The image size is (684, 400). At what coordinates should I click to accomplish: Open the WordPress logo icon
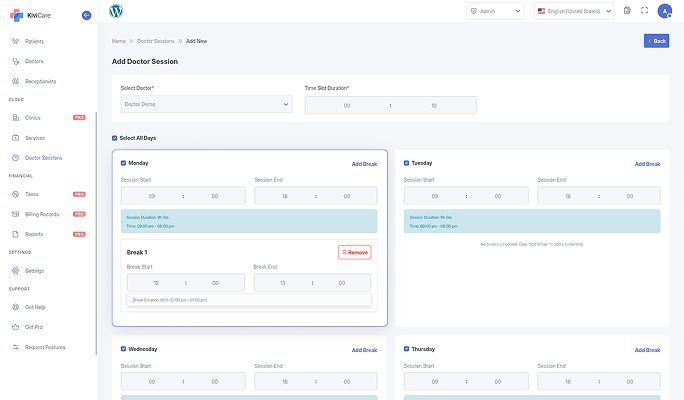pos(116,11)
